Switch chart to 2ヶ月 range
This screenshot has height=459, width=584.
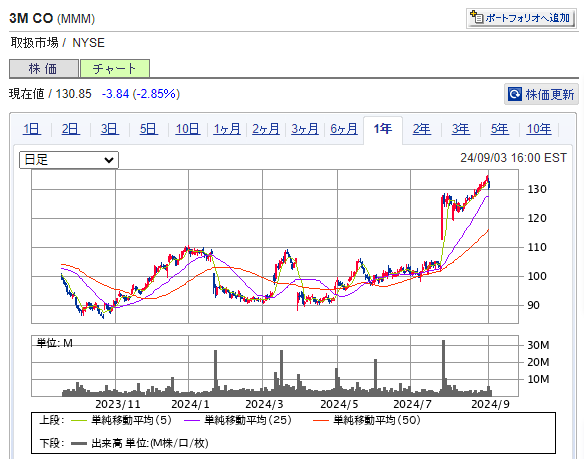pos(266,129)
